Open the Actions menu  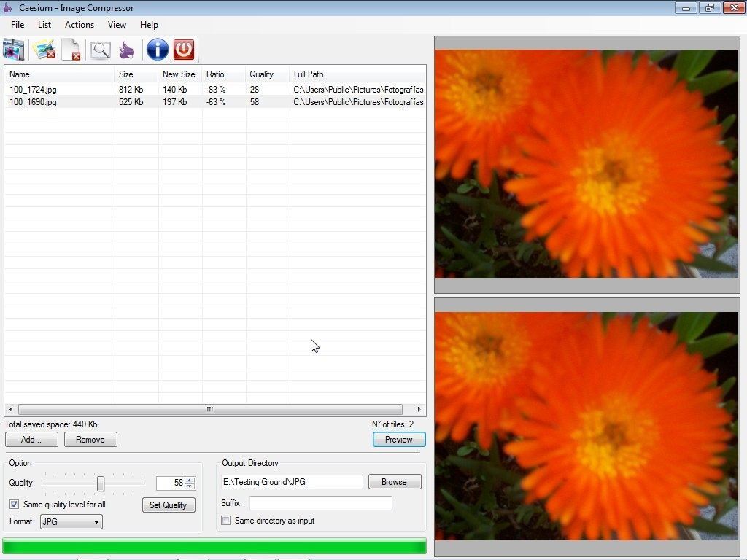79,24
